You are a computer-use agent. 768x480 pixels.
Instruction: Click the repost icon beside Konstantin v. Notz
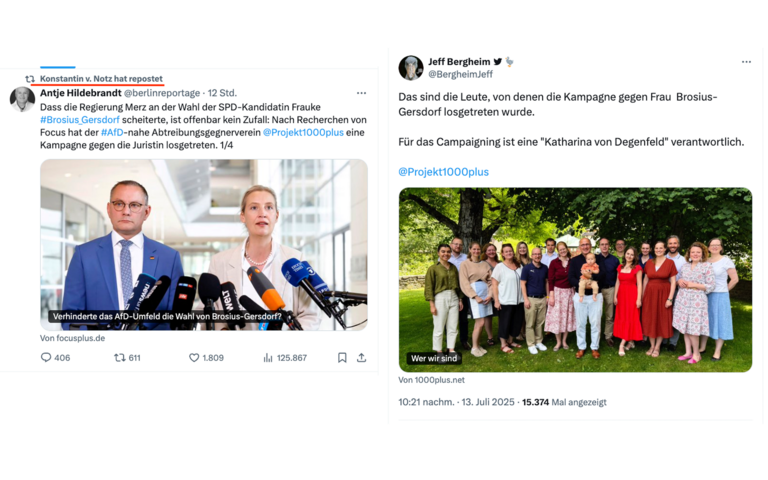(x=30, y=78)
